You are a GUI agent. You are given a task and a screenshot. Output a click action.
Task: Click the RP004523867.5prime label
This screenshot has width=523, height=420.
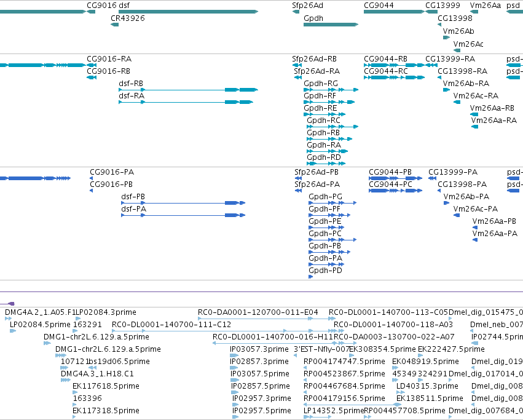(x=344, y=374)
